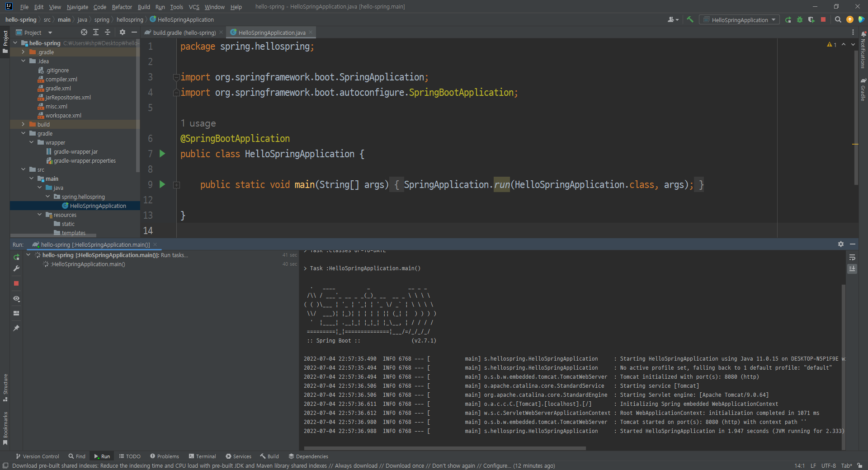Open Project panel gear options
This screenshot has height=470, width=868.
123,32
